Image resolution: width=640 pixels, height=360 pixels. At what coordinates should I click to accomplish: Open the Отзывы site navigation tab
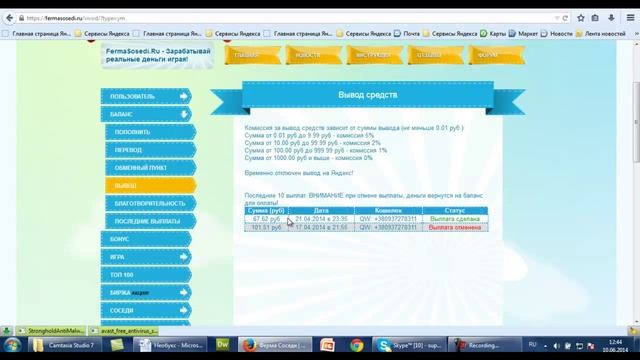pyautogui.click(x=436, y=55)
